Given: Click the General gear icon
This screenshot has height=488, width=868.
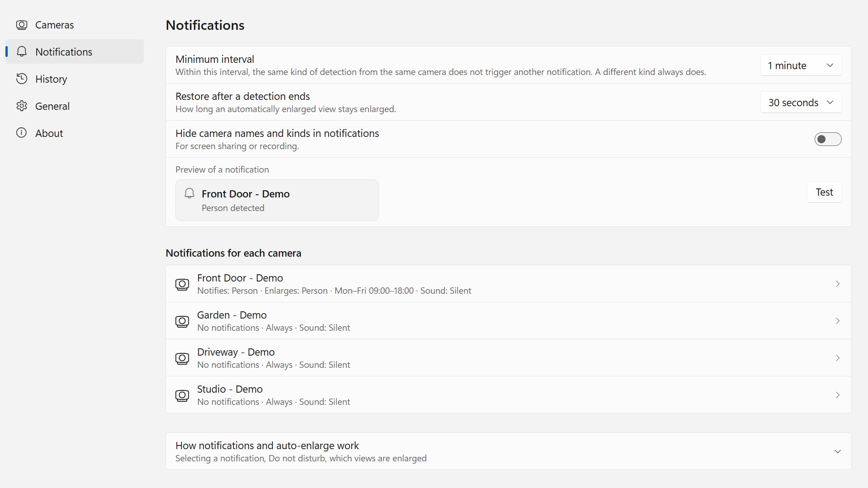Looking at the screenshot, I should [22, 106].
